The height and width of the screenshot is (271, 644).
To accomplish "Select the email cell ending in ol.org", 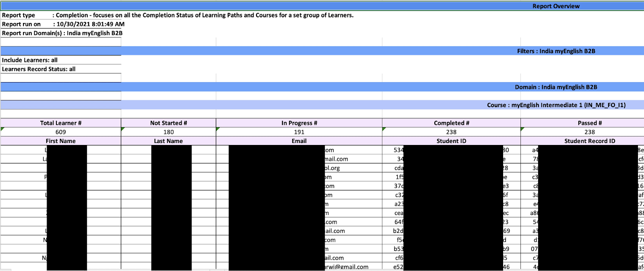I will tap(299, 168).
